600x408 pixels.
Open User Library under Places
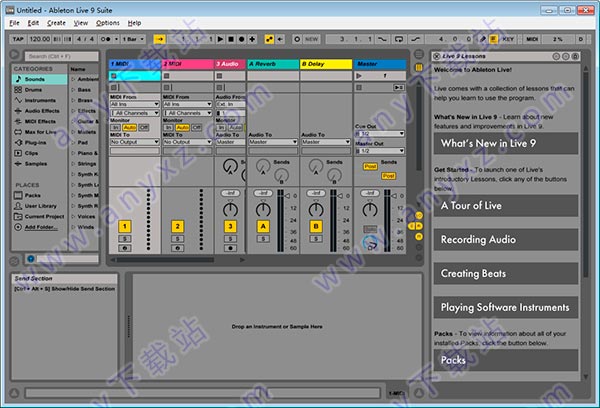[x=39, y=206]
